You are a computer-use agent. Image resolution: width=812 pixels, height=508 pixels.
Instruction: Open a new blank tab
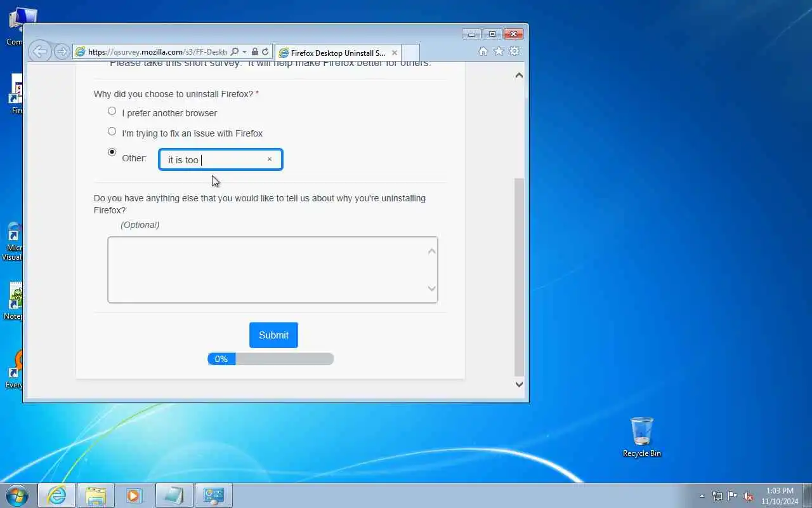click(410, 53)
